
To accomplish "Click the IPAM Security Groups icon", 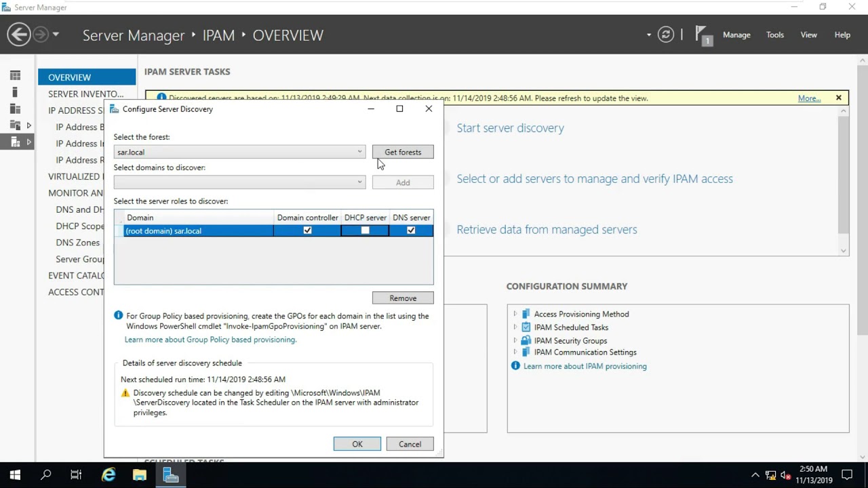I will click(526, 340).
